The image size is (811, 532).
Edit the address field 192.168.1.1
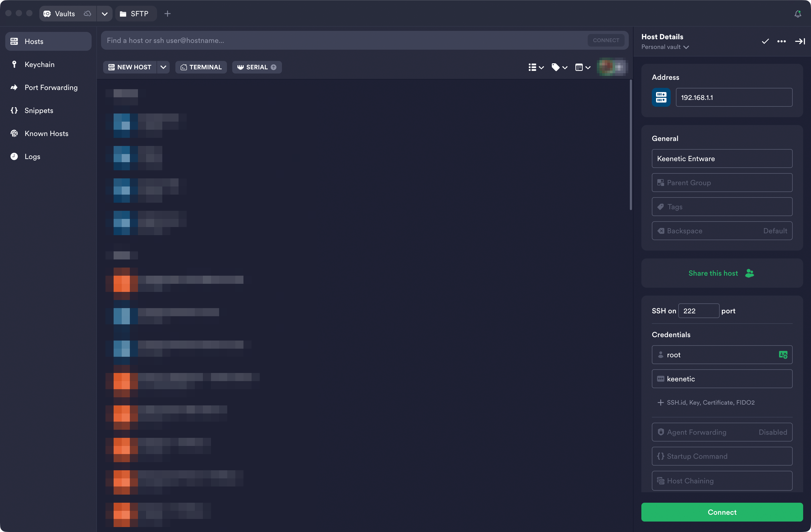coord(734,97)
